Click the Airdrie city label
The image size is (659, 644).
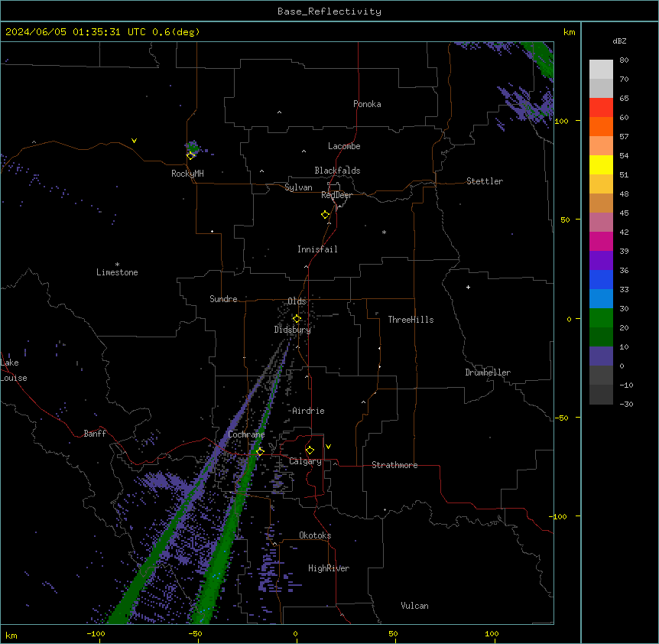tap(309, 411)
